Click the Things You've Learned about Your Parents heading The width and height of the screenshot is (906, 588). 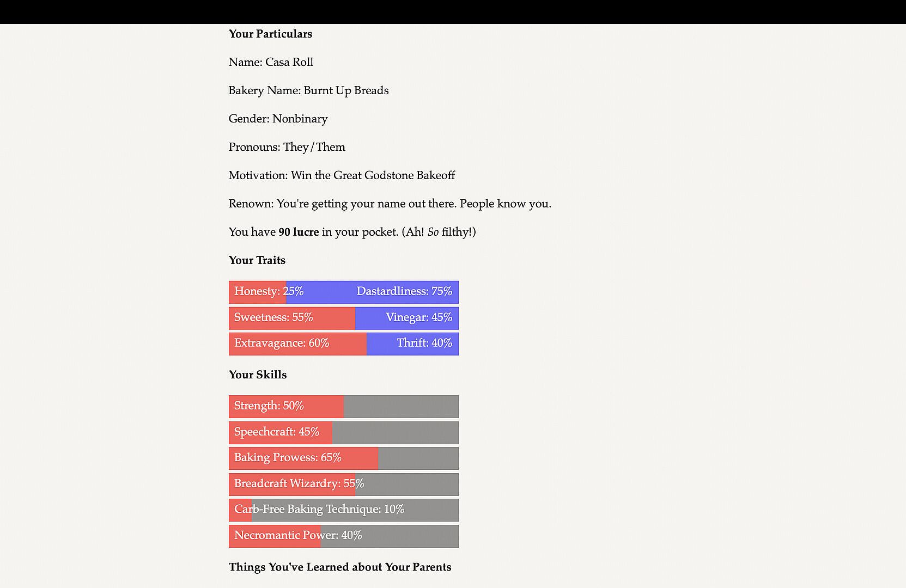(x=340, y=567)
